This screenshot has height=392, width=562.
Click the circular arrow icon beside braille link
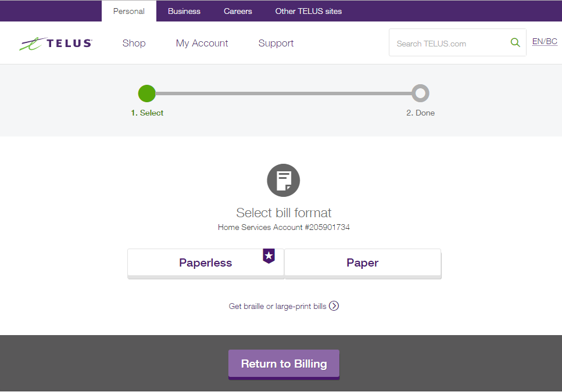click(x=334, y=305)
